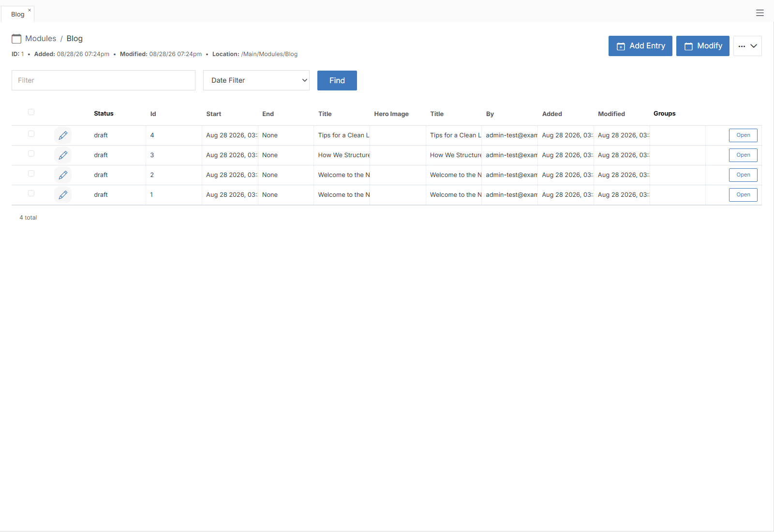This screenshot has width=774, height=532.
Task: Click the Groups column header
Action: pyautogui.click(x=664, y=114)
